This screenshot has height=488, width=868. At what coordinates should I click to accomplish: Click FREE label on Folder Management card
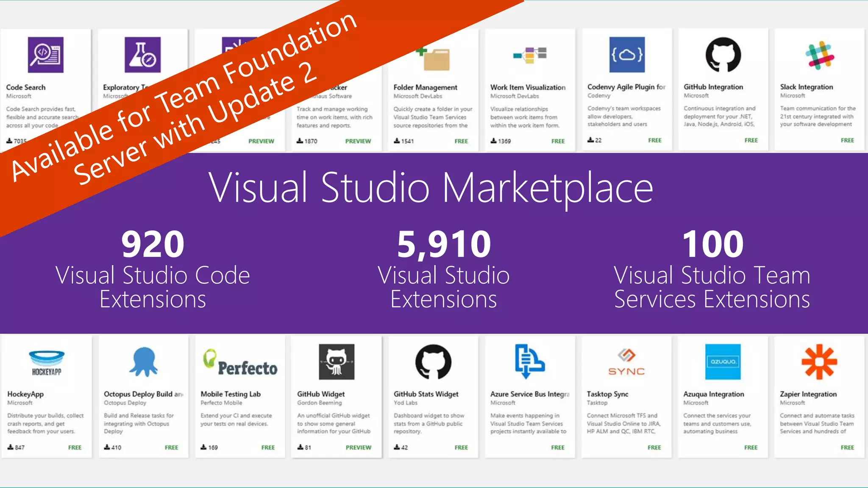tap(461, 141)
